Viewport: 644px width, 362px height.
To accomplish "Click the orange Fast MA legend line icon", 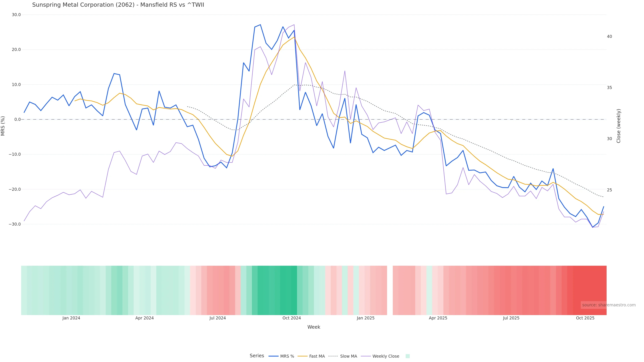I will pyautogui.click(x=303, y=356).
